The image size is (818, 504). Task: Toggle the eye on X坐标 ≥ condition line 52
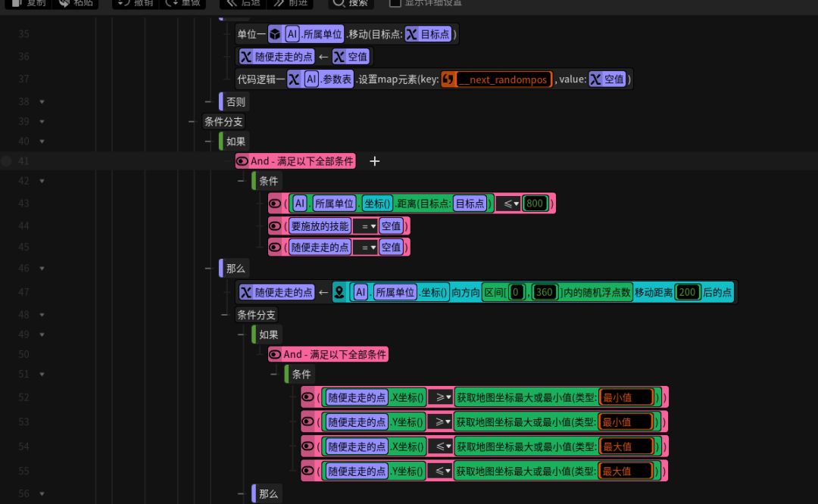tap(308, 397)
